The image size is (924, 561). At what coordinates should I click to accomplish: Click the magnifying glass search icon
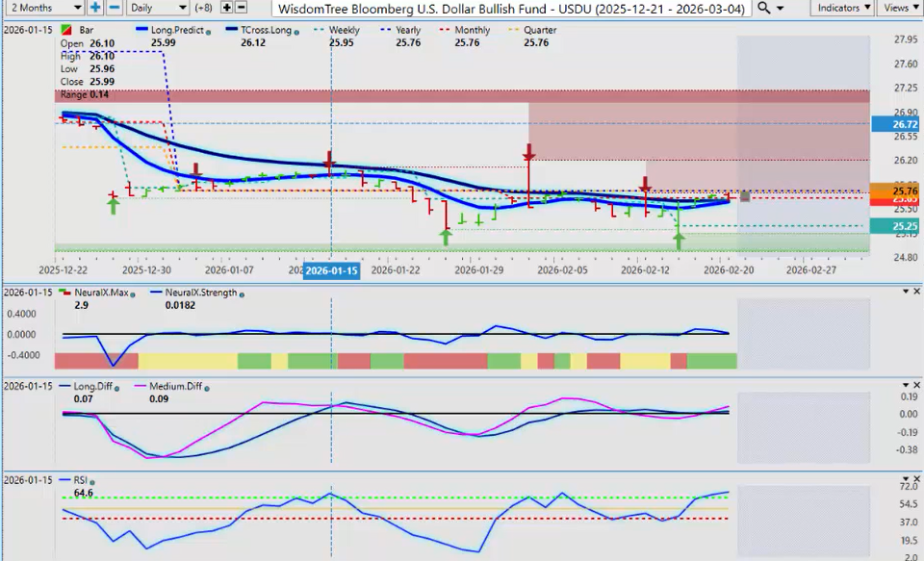764,8
